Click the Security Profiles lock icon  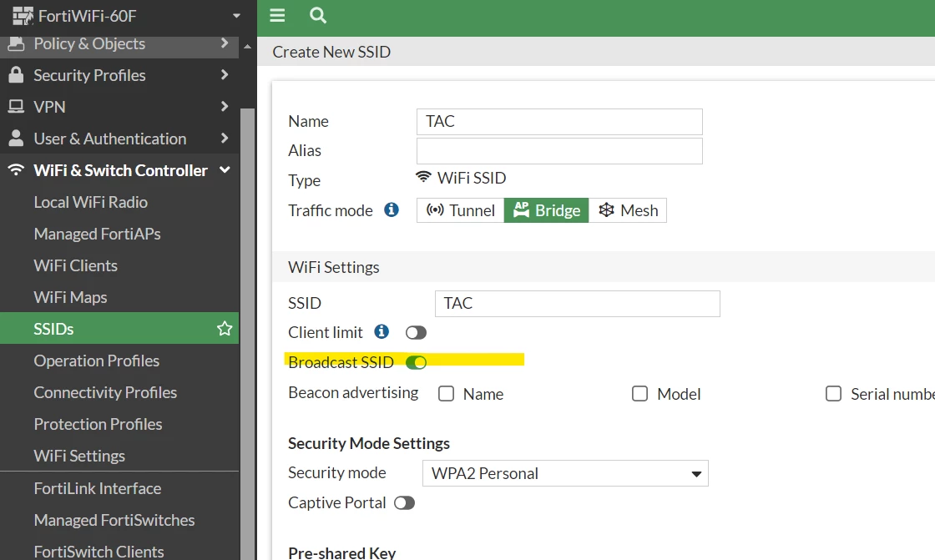(x=16, y=74)
